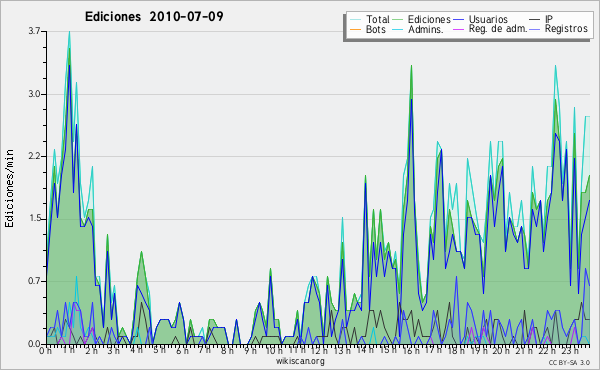600x370 pixels.
Task: Click the 'Admins.' legend label
Action: (426, 29)
